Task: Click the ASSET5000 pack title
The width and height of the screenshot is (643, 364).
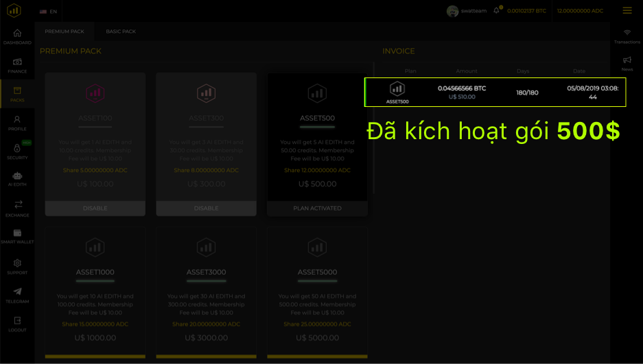Action: [x=318, y=272]
